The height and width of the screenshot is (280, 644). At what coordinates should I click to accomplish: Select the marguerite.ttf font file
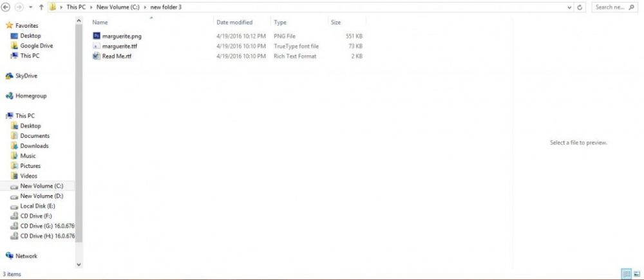[120, 46]
